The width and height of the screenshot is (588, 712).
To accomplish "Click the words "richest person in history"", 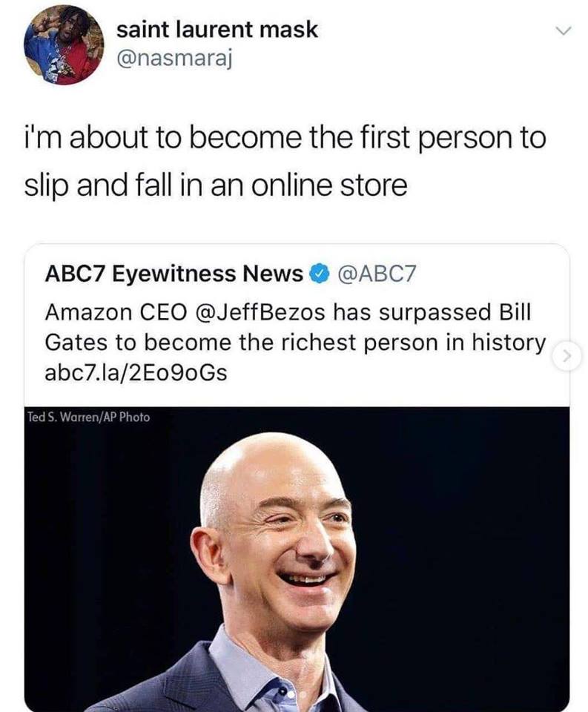I will (413, 343).
